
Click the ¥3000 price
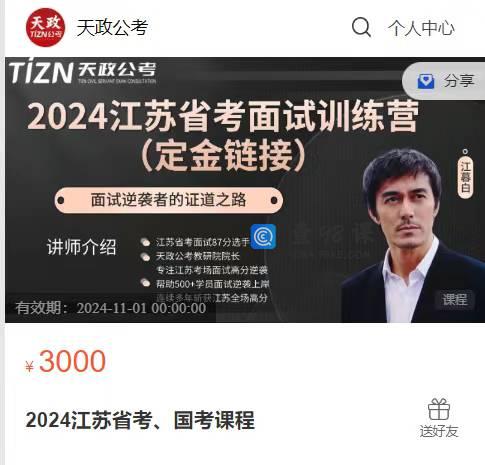66,361
